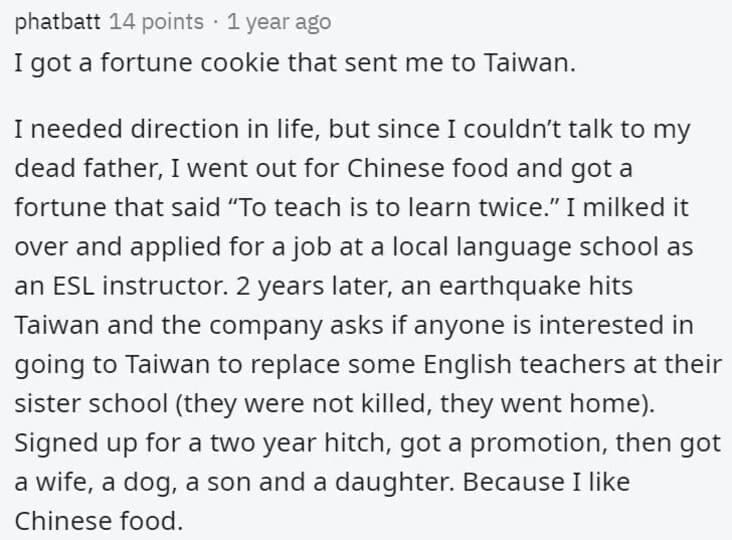
Task: Click the quoted fortune "To teach is to learn twice."
Action: 439,205
